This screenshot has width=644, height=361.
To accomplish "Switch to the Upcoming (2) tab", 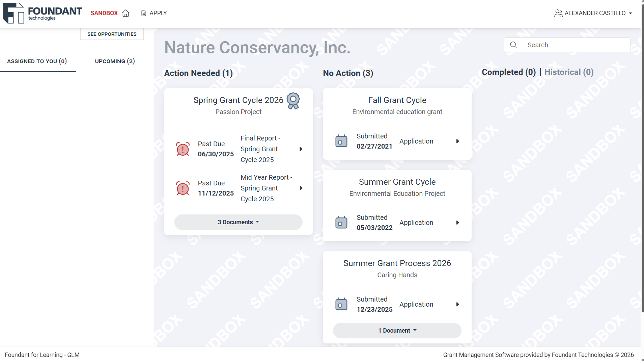I will point(115,61).
